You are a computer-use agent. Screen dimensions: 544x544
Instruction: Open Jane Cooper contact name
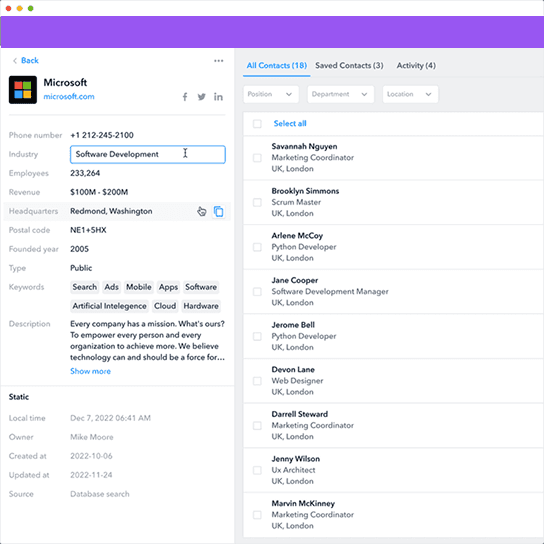[x=295, y=280]
